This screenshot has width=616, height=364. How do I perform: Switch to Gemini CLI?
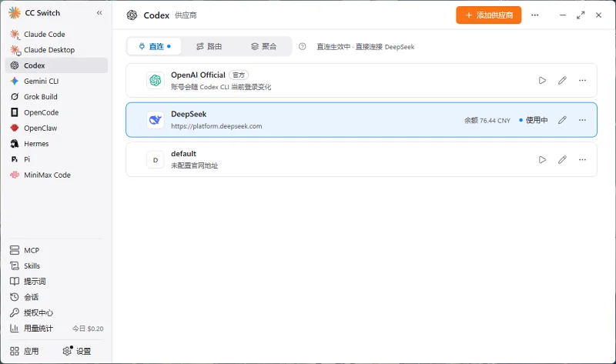[x=56, y=81]
